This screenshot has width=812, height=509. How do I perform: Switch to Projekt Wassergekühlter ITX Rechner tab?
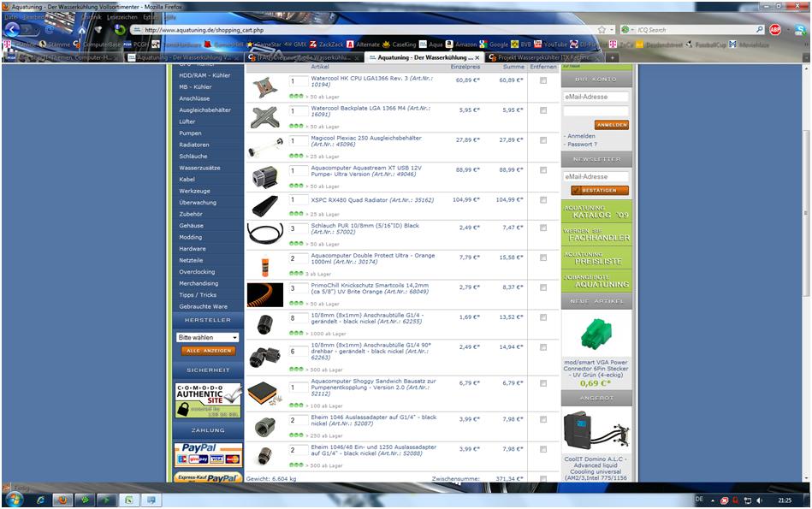tap(544, 57)
